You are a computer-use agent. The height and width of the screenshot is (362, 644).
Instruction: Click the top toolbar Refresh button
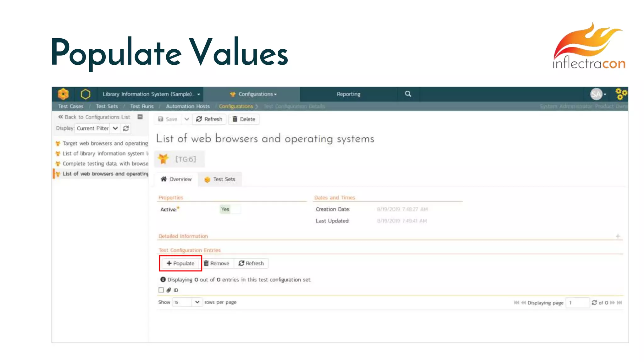[209, 119]
